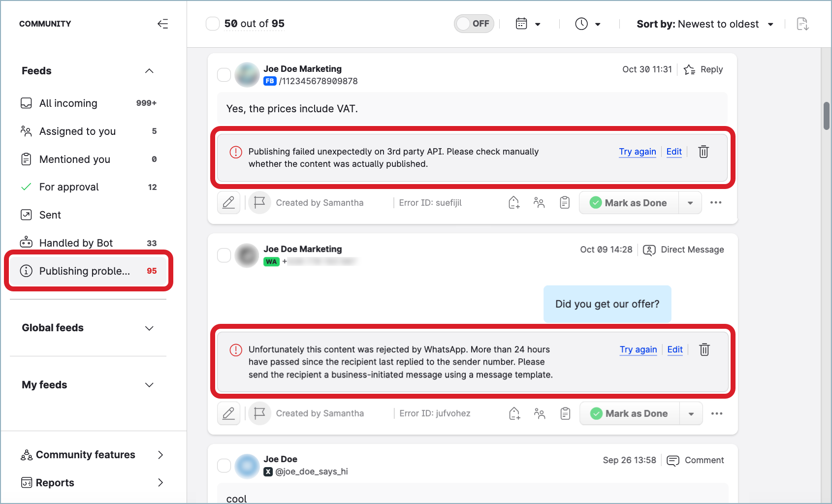Screen dimensions: 832x504
Task: Toggle the OFF switch in the top toolbar
Action: (474, 24)
